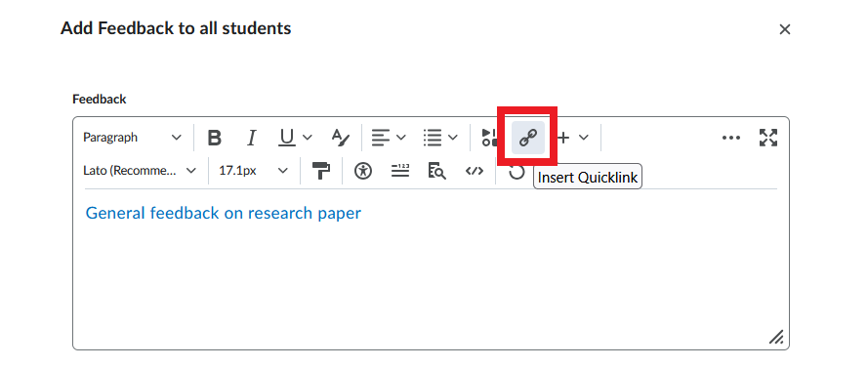Toggle bold formatting

(x=214, y=138)
